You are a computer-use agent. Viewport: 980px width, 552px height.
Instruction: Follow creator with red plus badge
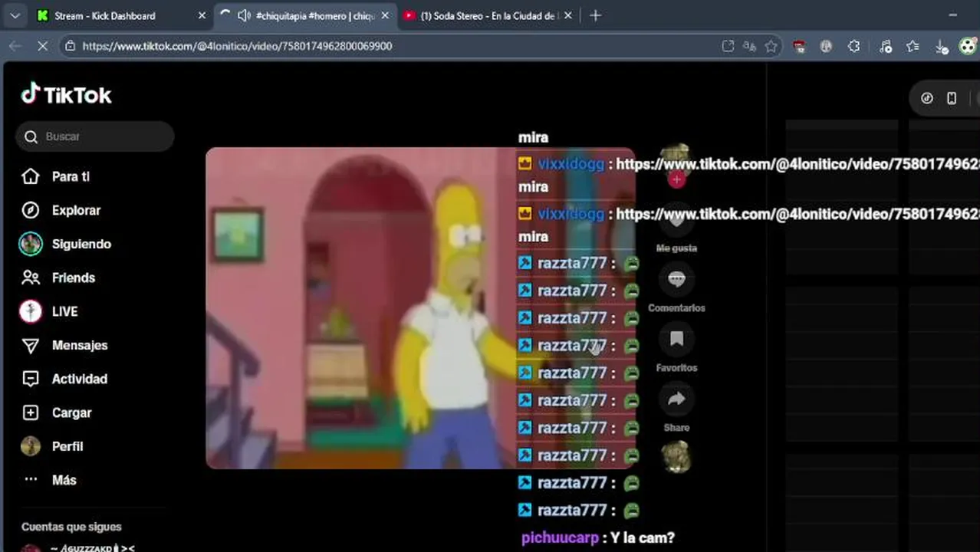coord(676,179)
